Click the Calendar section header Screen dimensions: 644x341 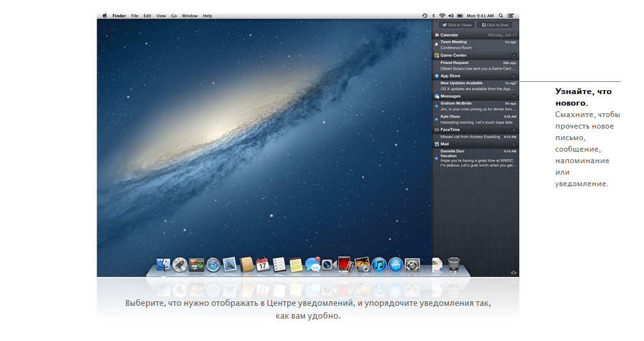tap(476, 35)
